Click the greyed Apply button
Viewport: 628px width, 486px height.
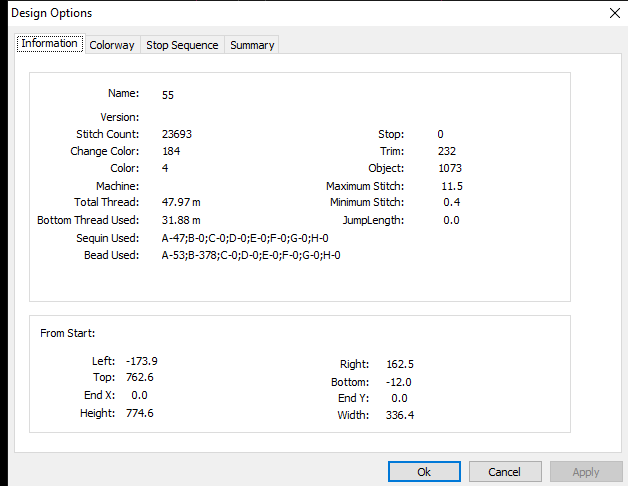[586, 472]
